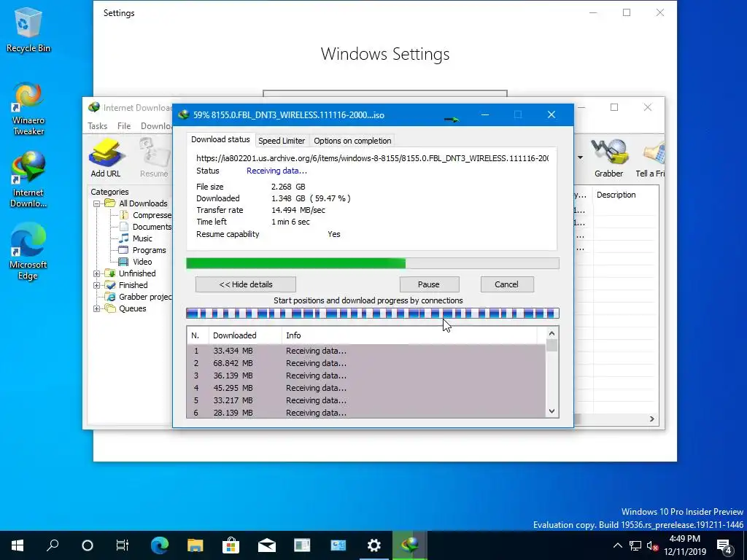Select connection row 2 with 68.842 MB
747x560 pixels.
366,363
